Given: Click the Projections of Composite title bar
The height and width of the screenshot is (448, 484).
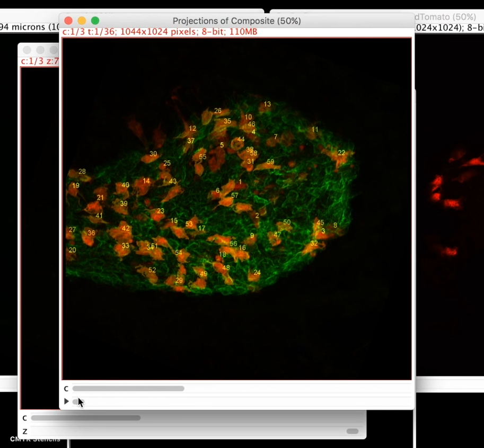Looking at the screenshot, I should click(236, 21).
